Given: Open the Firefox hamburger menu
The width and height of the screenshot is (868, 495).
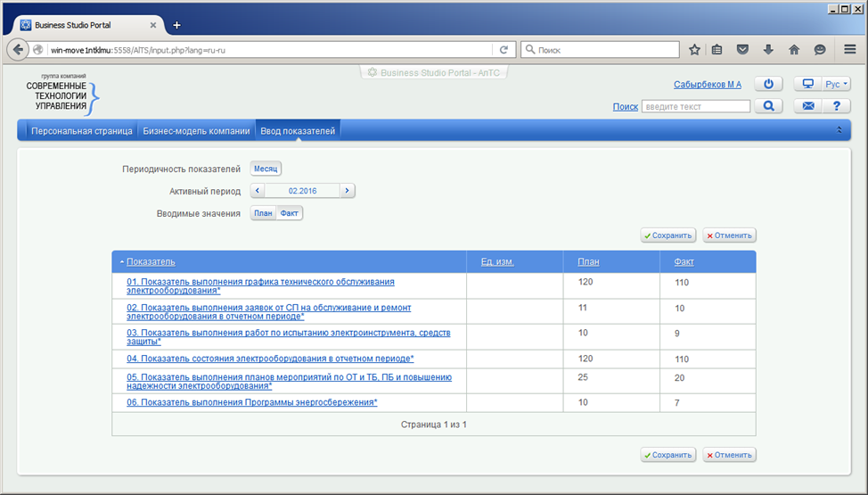Looking at the screenshot, I should pos(849,50).
